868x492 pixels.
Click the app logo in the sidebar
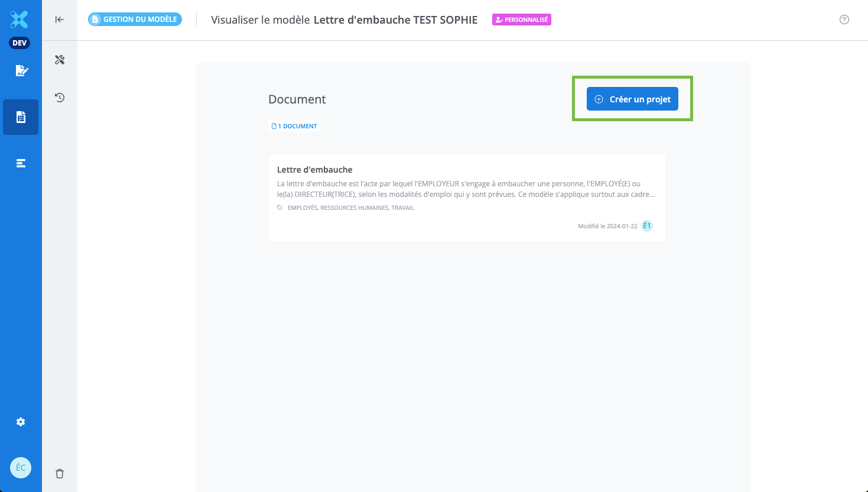[x=19, y=20]
